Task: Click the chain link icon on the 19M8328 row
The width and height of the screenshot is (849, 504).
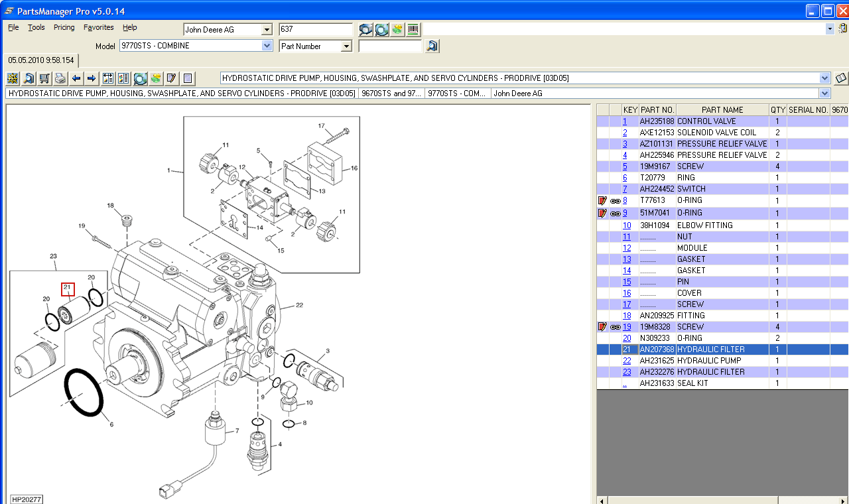Action: point(615,327)
